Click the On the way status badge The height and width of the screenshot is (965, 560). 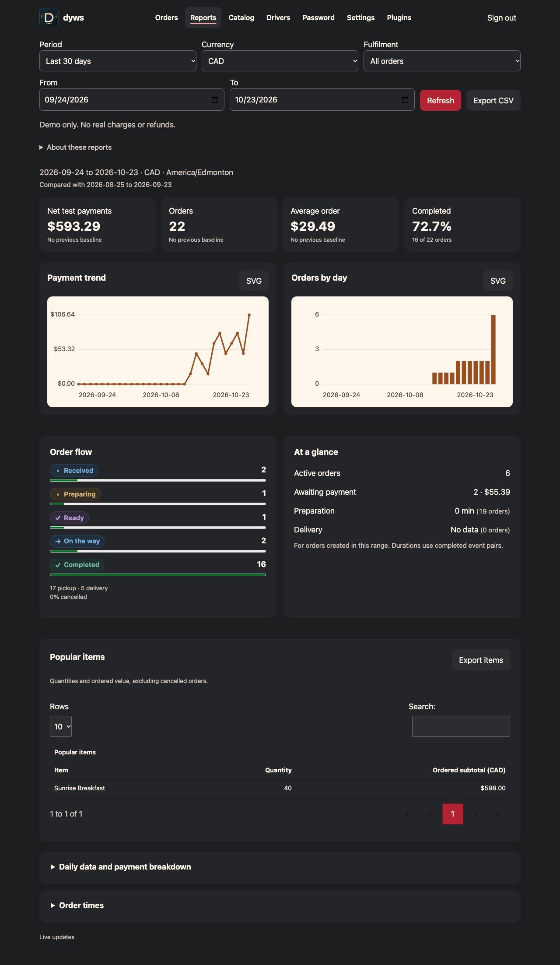pos(77,541)
